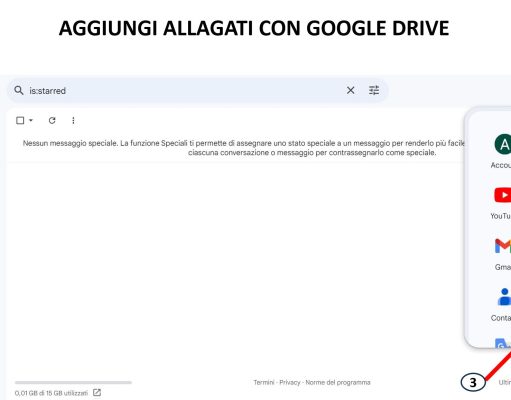Open the search filter options icon
Image resolution: width=511 pixels, height=400 pixels.
click(374, 90)
